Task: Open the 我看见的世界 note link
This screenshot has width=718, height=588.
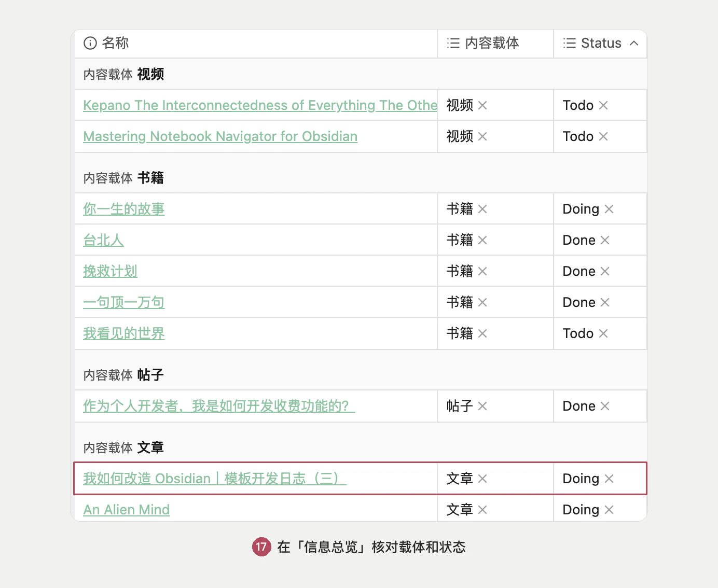Action: [124, 333]
